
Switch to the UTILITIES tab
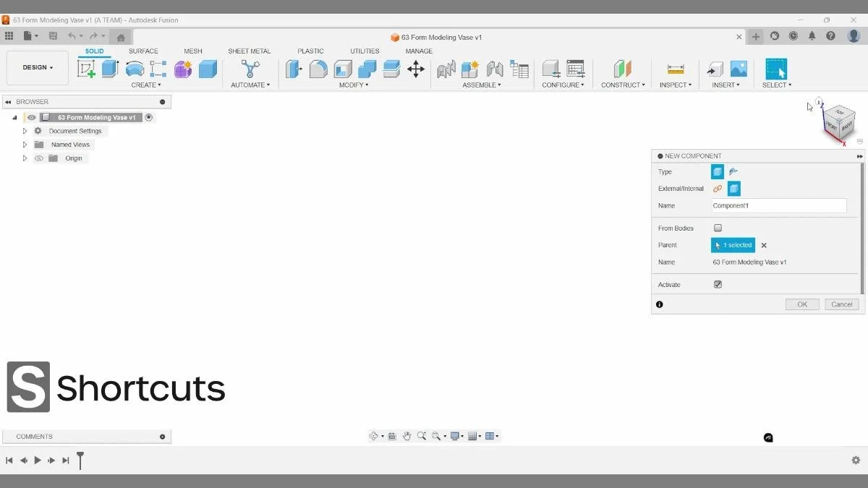[365, 51]
